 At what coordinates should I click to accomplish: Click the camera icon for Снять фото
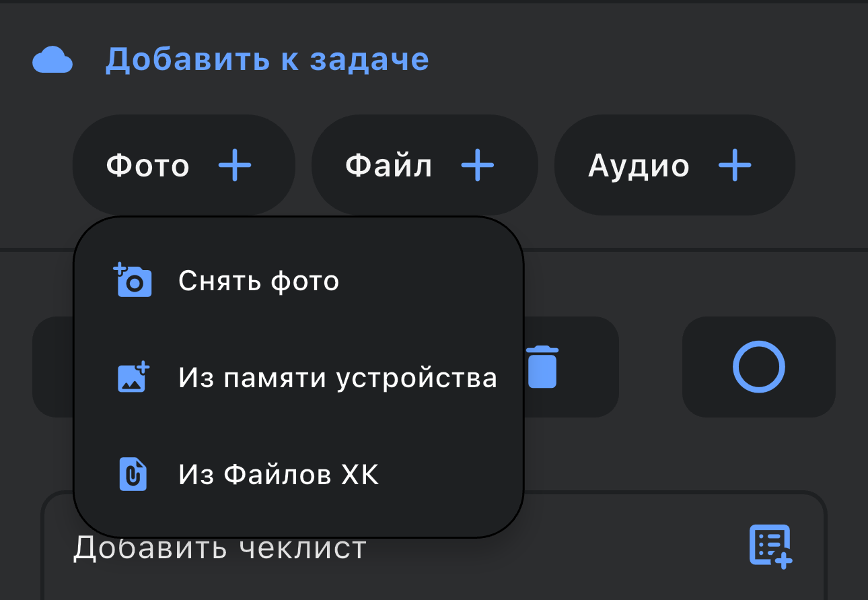(133, 281)
